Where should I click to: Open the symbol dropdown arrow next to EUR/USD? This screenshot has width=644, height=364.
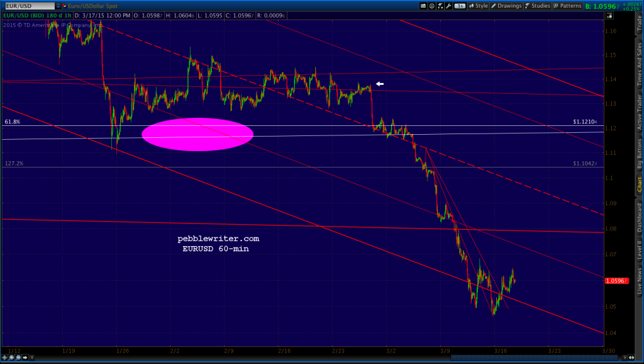click(58, 6)
